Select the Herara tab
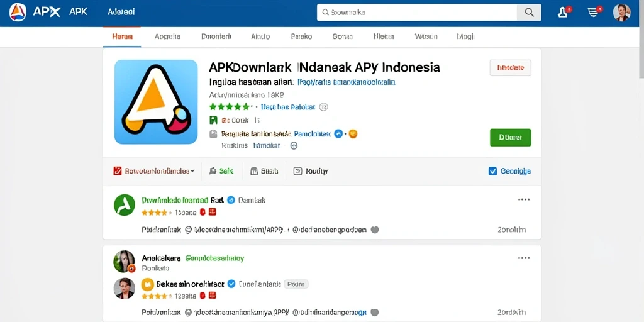The image size is (644, 322). click(122, 36)
